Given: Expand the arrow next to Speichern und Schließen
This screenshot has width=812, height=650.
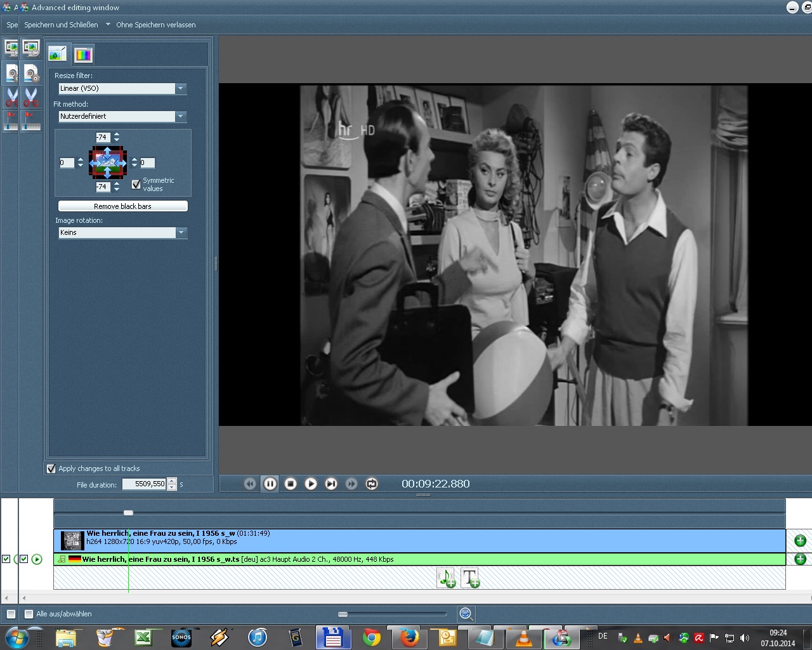Looking at the screenshot, I should pos(108,25).
